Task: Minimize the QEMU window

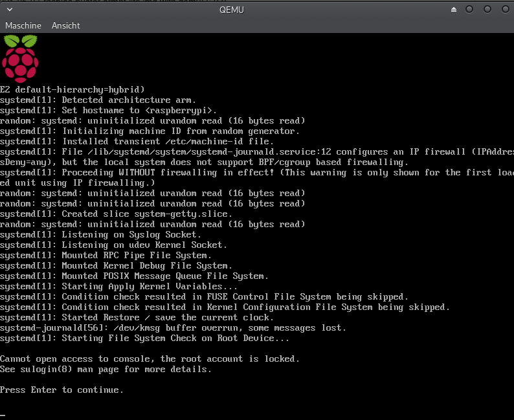Action: [x=469, y=10]
